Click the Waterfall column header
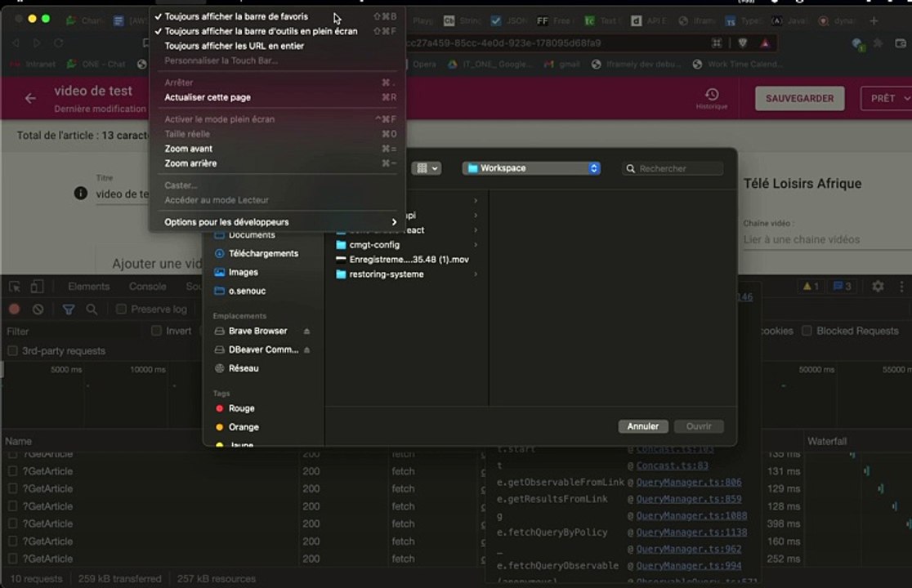The height and width of the screenshot is (588, 912). click(827, 441)
